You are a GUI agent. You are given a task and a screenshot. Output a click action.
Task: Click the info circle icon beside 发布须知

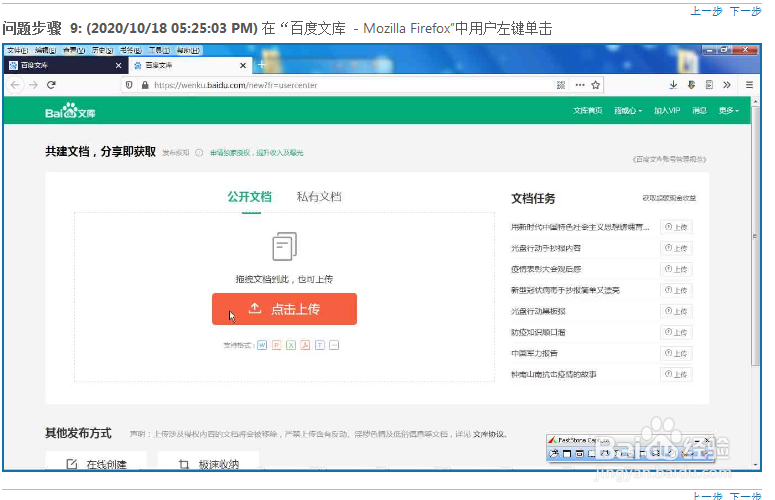[199, 153]
